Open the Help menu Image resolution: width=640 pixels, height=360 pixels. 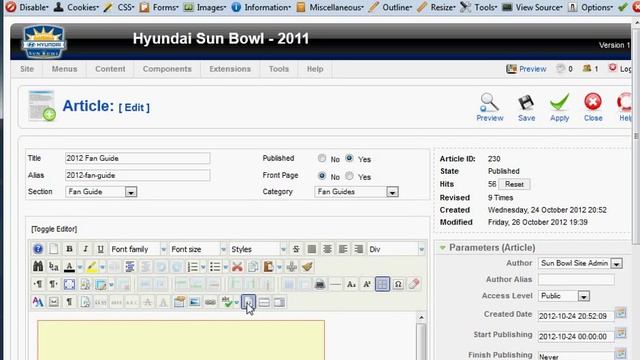[x=315, y=69]
